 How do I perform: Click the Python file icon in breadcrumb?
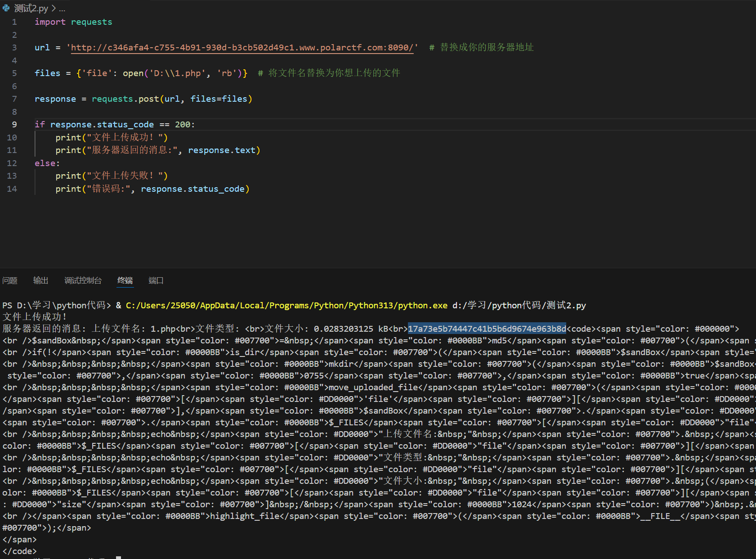(6, 8)
